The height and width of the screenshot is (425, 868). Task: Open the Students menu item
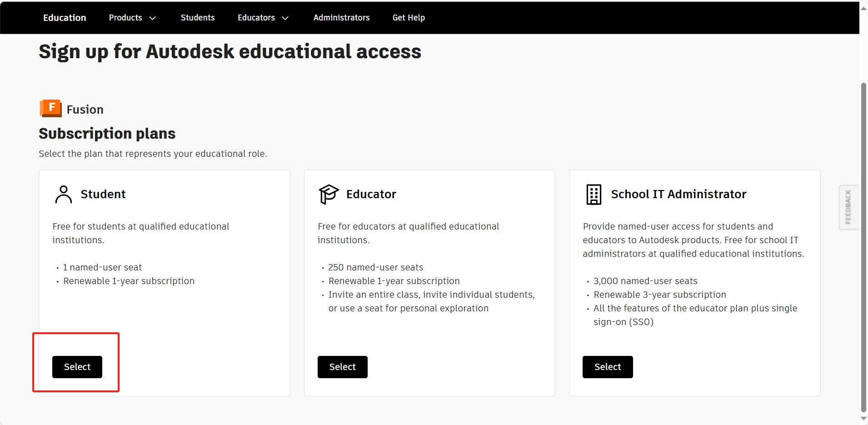198,18
